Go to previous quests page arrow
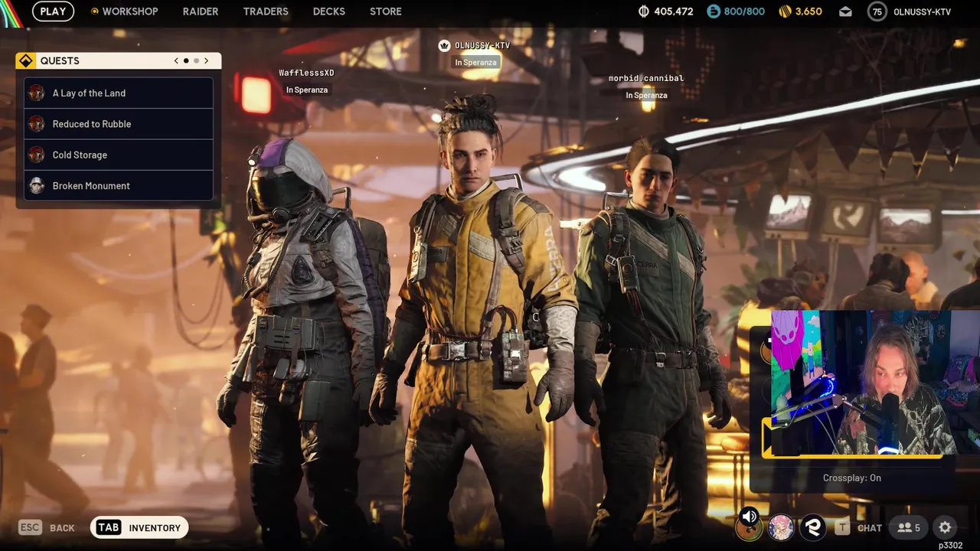Image resolution: width=980 pixels, height=551 pixels. (x=176, y=60)
